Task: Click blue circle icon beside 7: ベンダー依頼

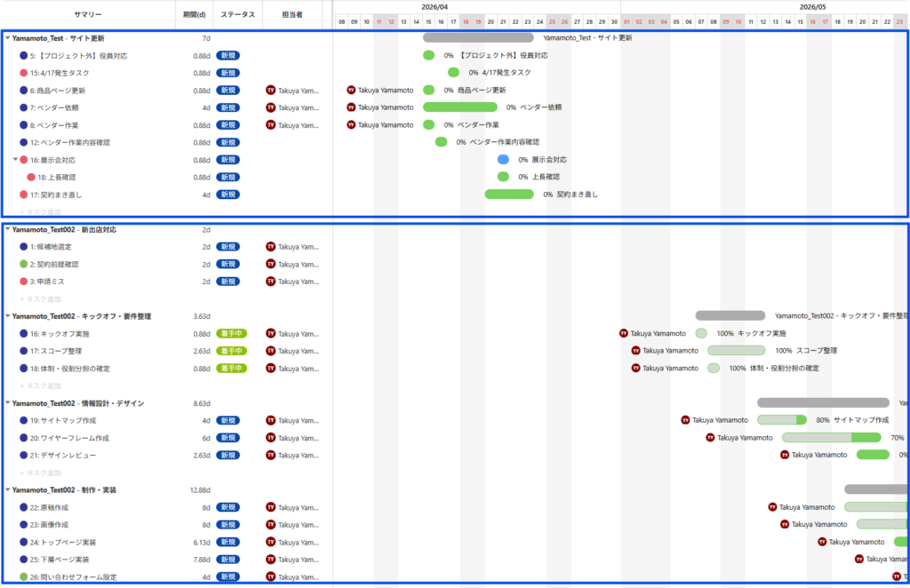Action: [x=24, y=107]
